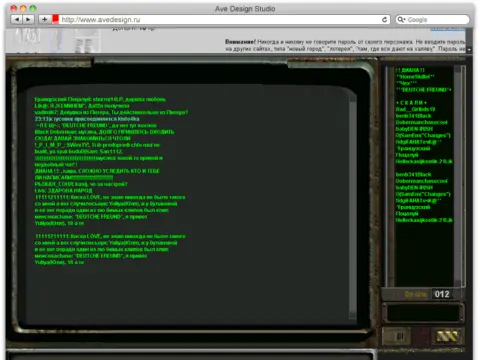Click the chat line starting with vadim87
This screenshot has height=360, width=480.
[111, 112]
